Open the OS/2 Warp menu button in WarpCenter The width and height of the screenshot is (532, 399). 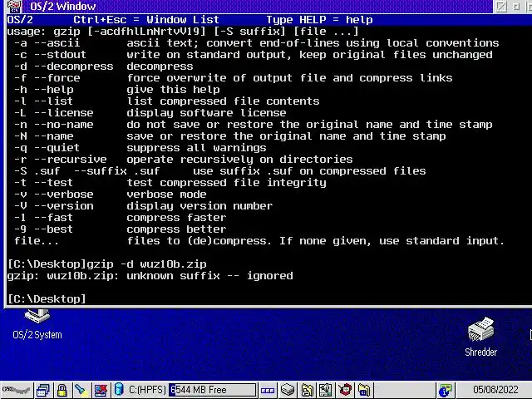click(x=17, y=390)
